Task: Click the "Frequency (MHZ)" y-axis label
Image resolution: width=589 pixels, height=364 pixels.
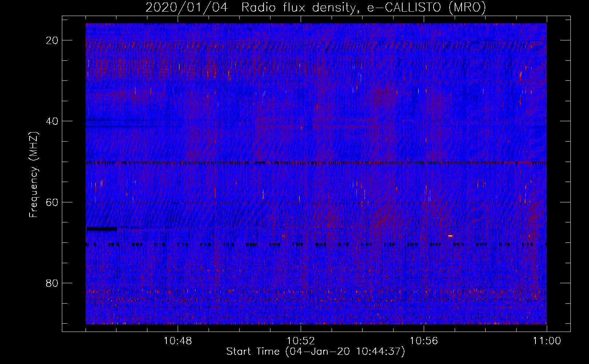Action: point(33,175)
